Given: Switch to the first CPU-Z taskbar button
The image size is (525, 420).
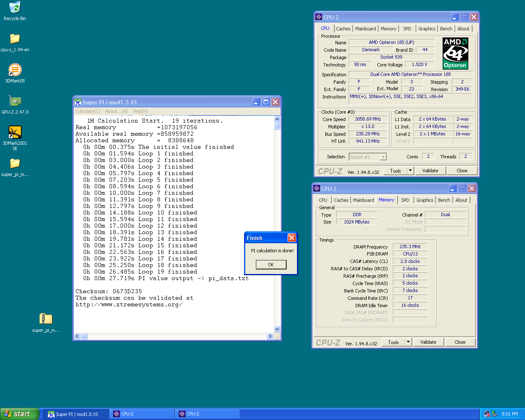Looking at the screenshot, I should (142, 414).
